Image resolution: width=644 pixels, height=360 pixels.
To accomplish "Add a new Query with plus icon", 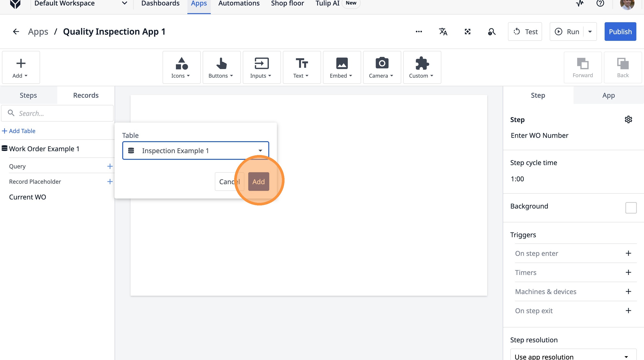I will click(x=110, y=166).
